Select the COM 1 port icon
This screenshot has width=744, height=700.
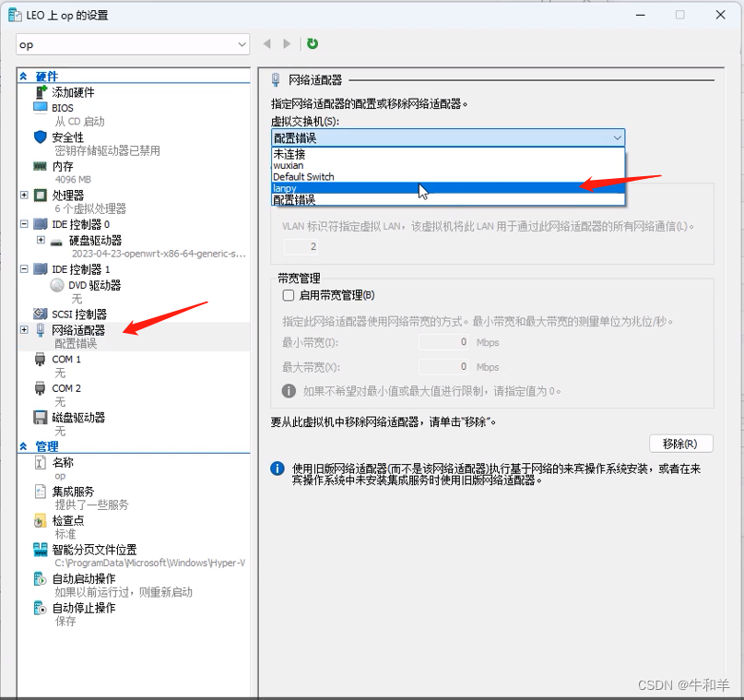click(x=40, y=360)
